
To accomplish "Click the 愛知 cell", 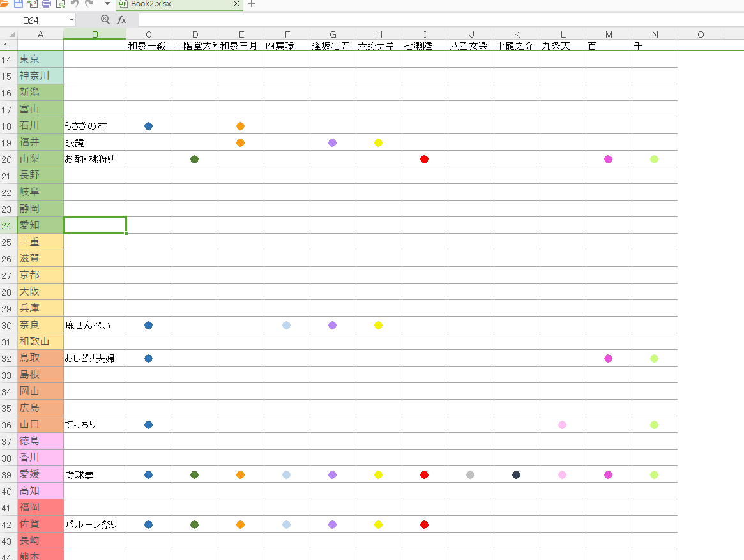I will coord(40,225).
